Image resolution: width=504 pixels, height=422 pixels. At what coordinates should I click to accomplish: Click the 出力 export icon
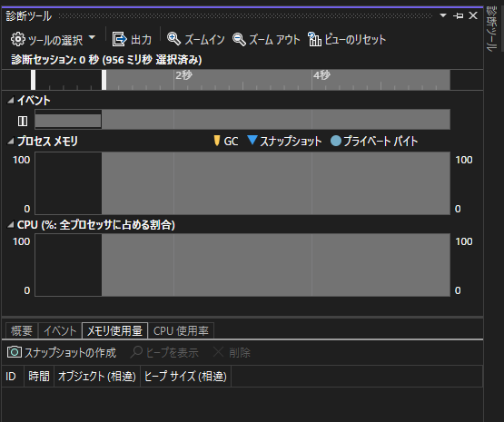tap(119, 40)
